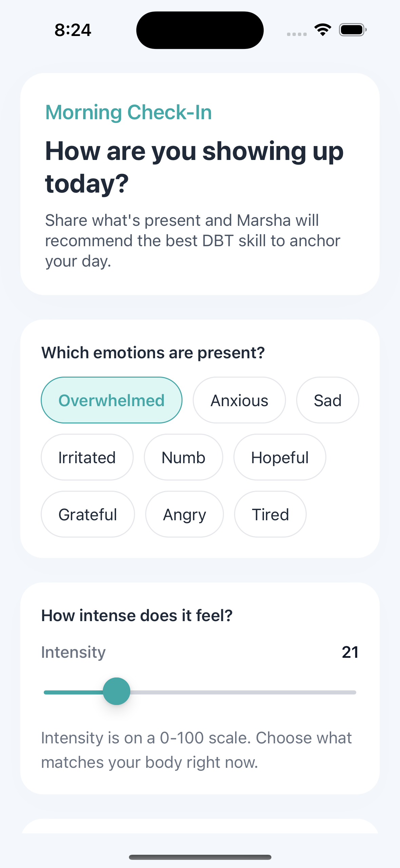This screenshot has height=868, width=400.
Task: Click the intensity value 21
Action: [x=350, y=652]
